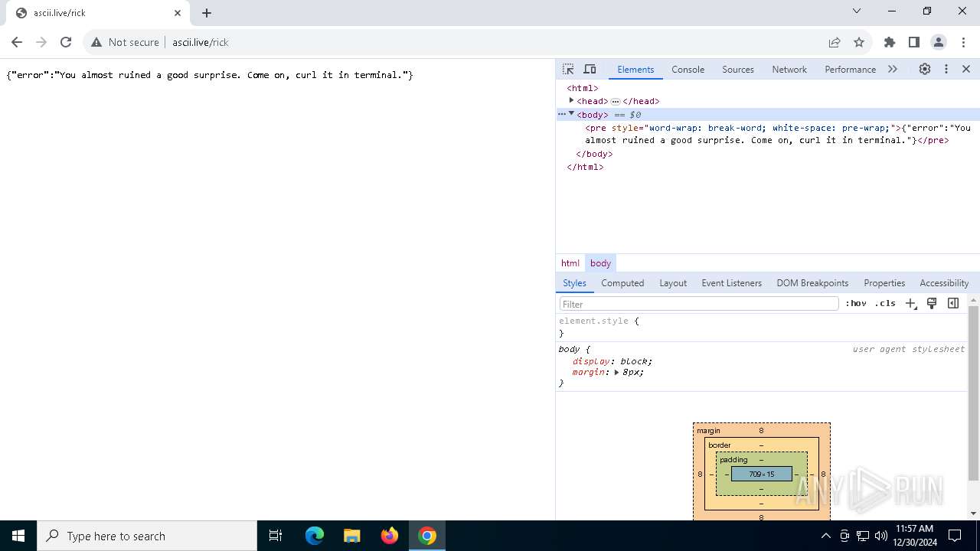The width and height of the screenshot is (980, 551).
Task: Switch to the Elements tab
Action: coord(635,69)
